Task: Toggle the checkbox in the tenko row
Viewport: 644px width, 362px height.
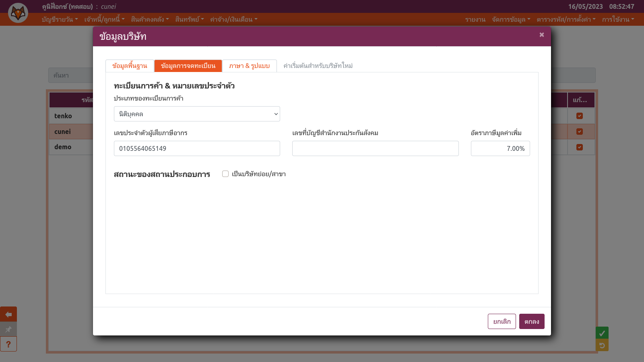Action: pos(580,116)
